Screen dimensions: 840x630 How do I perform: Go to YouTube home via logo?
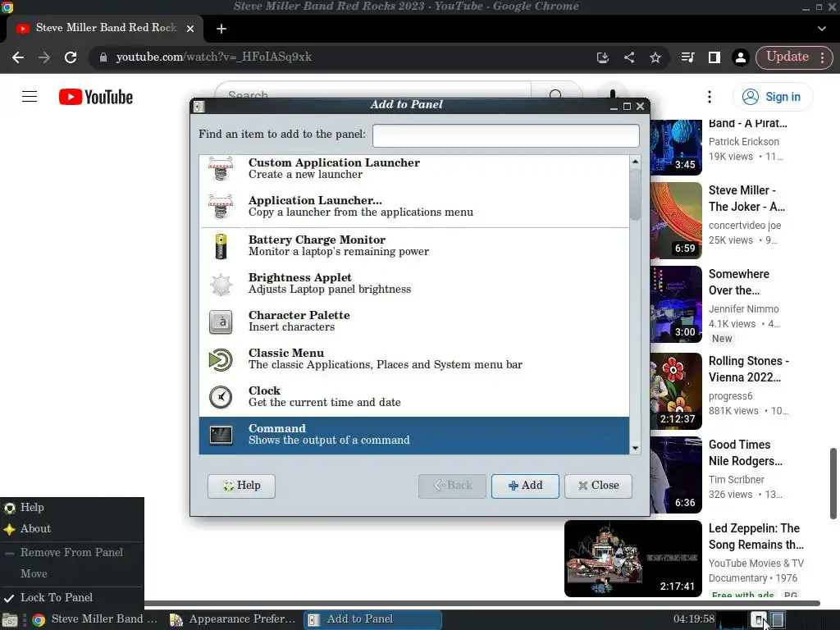tap(96, 97)
